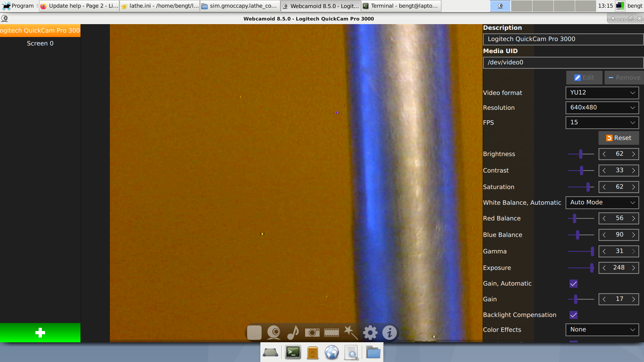
Task: Select Logitech QuickCam Pro 3000 source
Action: pyautogui.click(x=40, y=31)
